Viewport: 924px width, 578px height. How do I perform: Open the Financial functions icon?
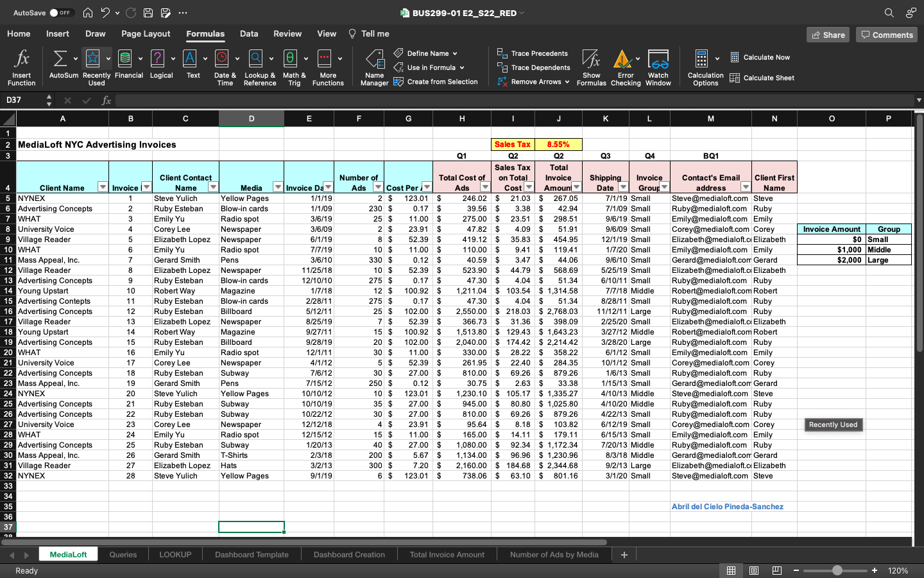tap(125, 59)
